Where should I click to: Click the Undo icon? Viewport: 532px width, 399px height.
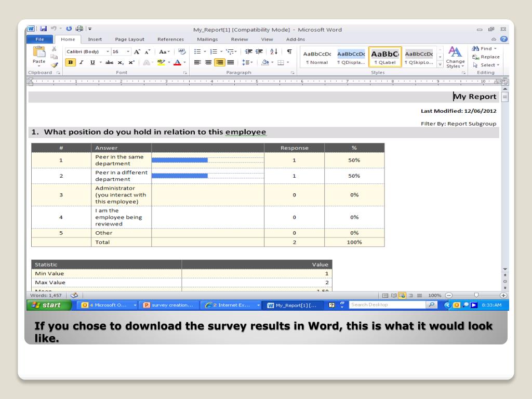pyautogui.click(x=54, y=29)
